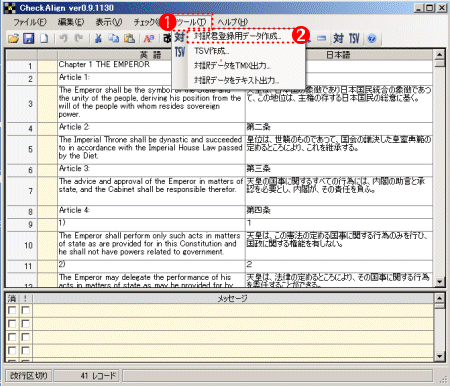Click the English cell '1)' in row 9
450x386 pixels.
pos(151,224)
